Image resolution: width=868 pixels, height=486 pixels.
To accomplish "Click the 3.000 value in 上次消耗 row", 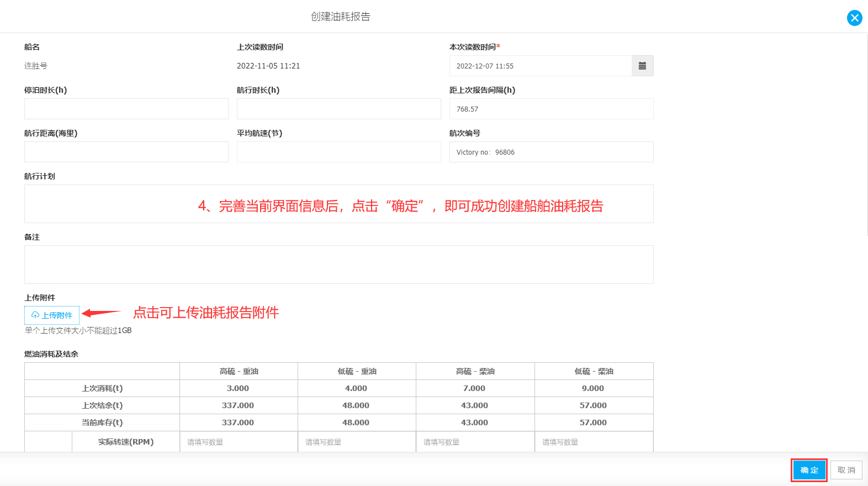I will [238, 388].
